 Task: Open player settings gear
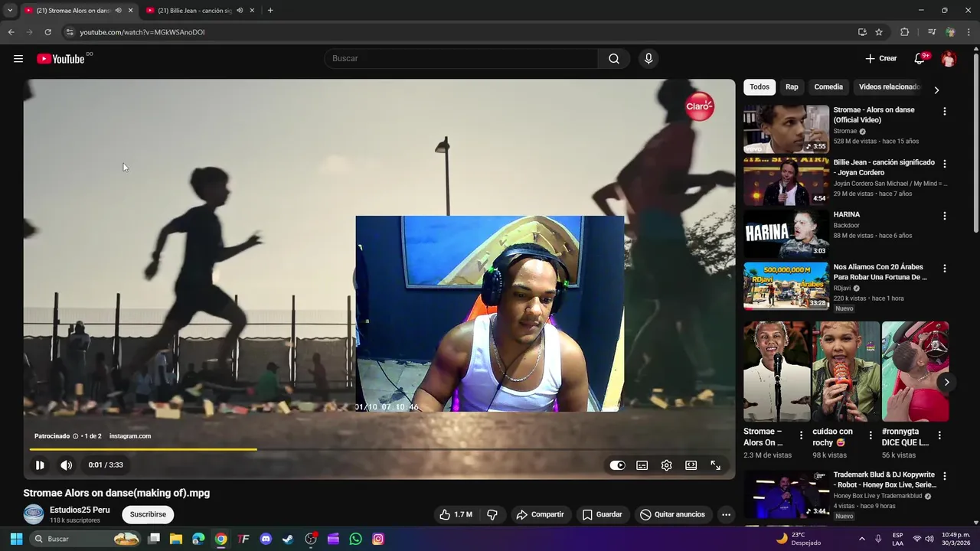pos(667,465)
